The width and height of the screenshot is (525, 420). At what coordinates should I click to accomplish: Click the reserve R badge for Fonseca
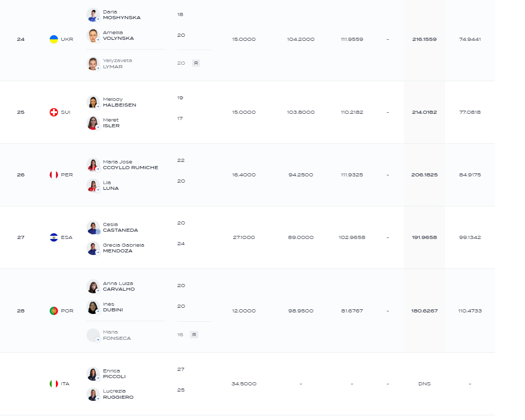tap(194, 335)
